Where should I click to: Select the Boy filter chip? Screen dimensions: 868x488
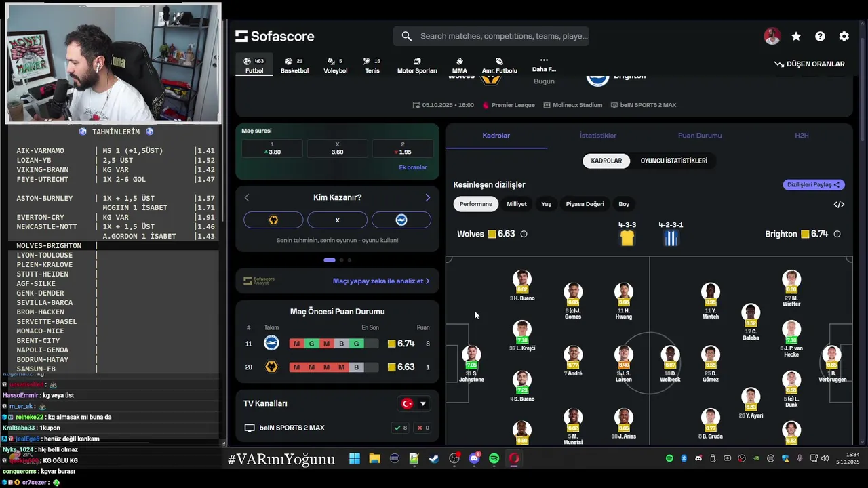click(624, 204)
